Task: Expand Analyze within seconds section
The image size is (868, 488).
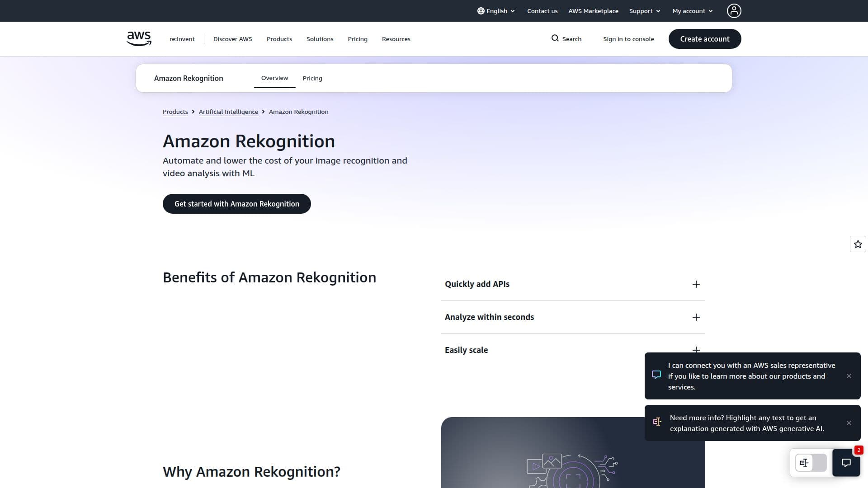Action: point(573,317)
